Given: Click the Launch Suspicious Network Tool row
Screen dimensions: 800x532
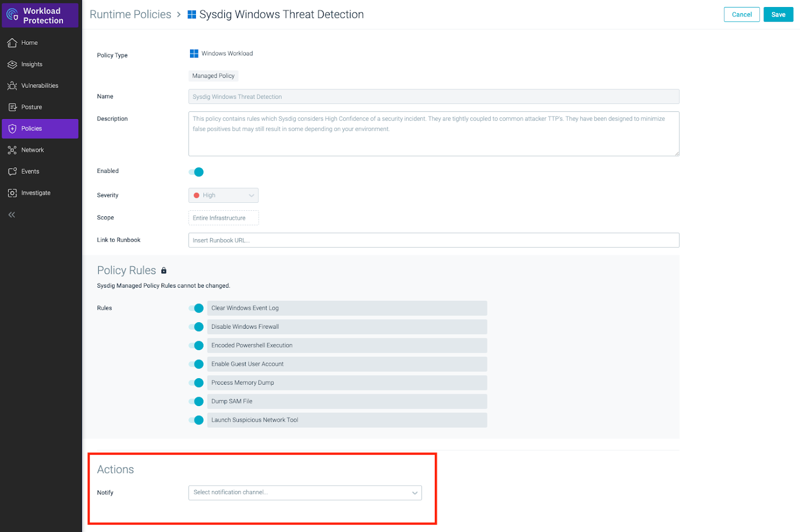Looking at the screenshot, I should click(347, 420).
